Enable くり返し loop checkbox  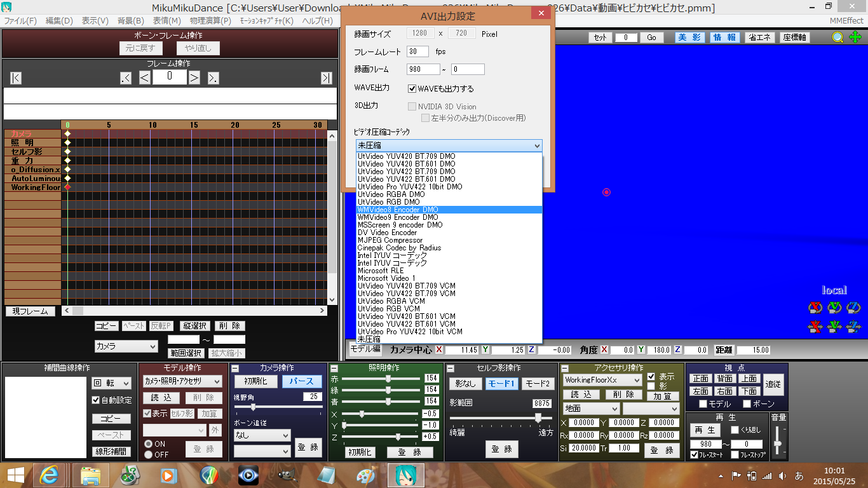pos(735,430)
